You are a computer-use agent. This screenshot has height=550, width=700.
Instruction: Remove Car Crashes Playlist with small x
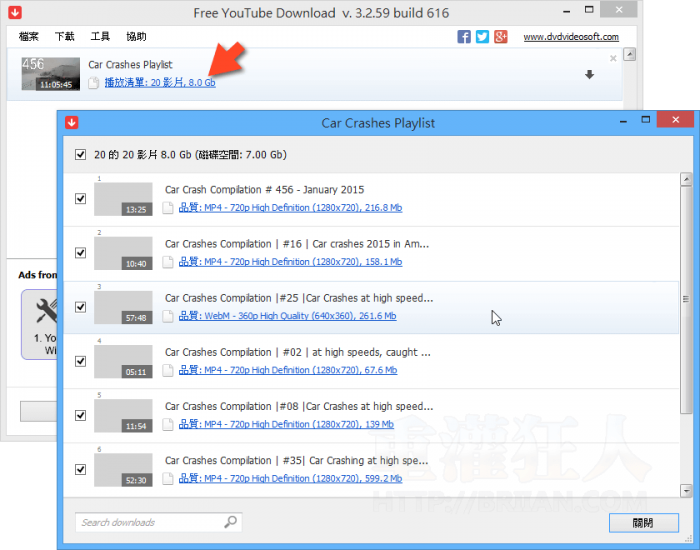613,58
